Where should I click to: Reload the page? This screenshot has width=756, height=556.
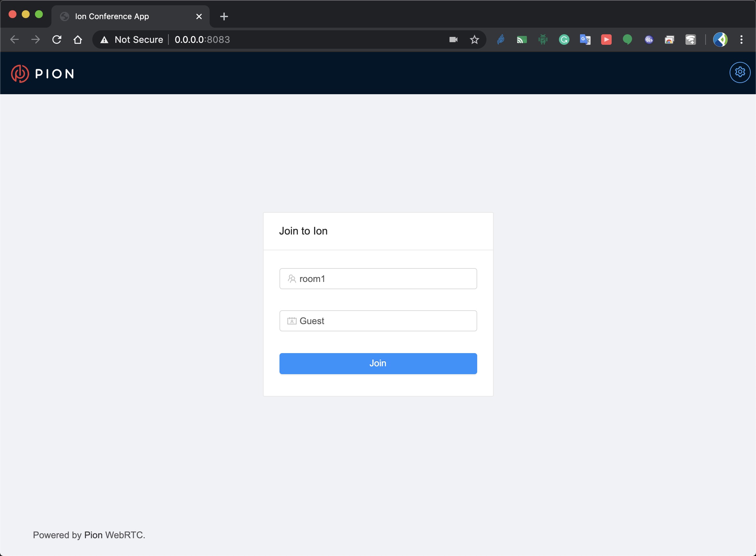pos(57,40)
